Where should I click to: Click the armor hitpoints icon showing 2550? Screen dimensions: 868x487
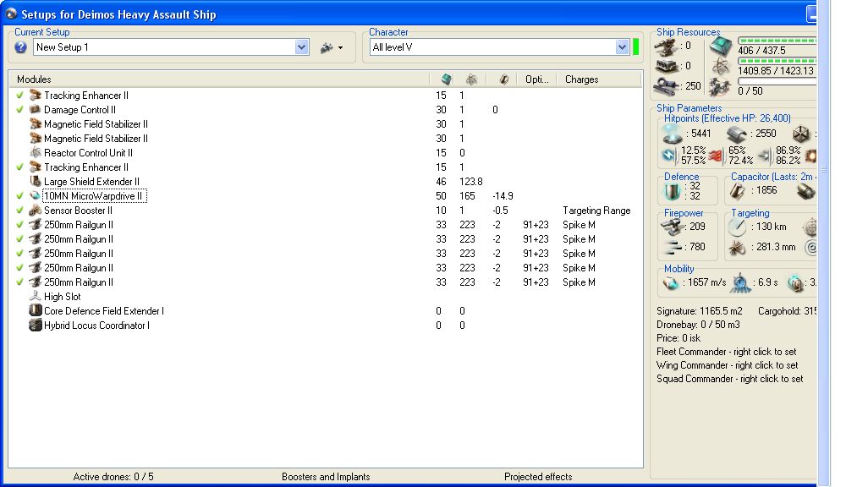point(736,134)
